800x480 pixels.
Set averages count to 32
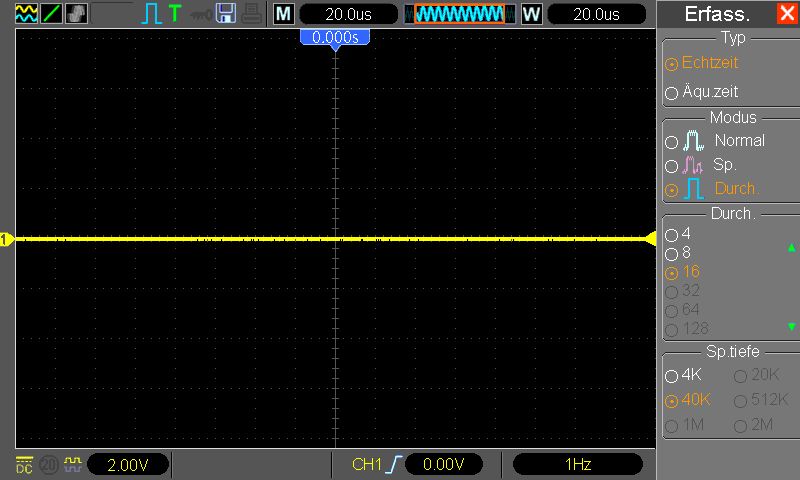coord(683,291)
